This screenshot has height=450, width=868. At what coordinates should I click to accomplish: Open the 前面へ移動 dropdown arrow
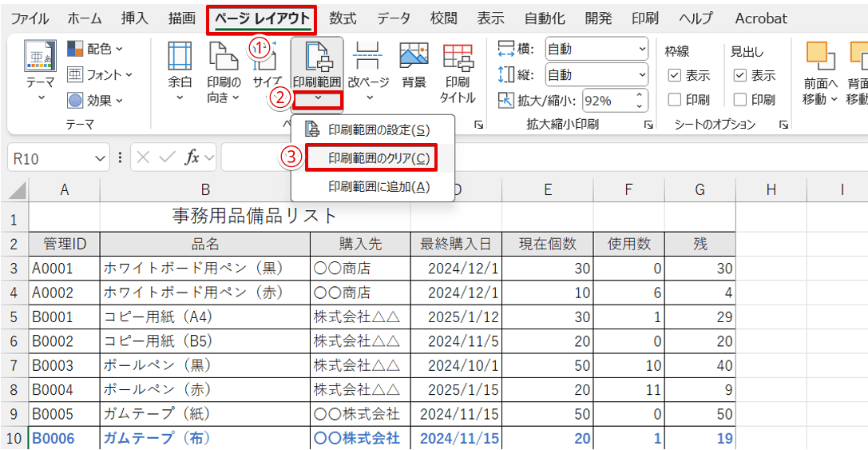(834, 100)
